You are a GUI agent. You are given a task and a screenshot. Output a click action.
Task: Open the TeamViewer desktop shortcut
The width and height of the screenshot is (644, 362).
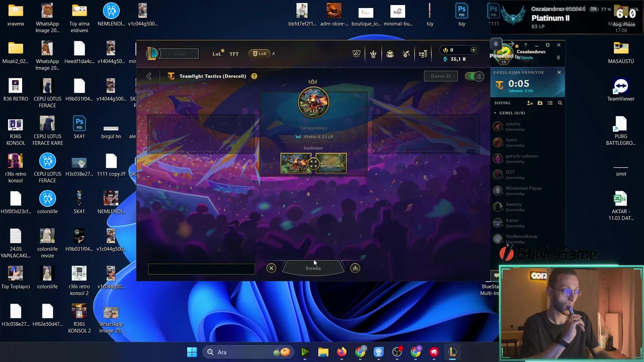[621, 90]
